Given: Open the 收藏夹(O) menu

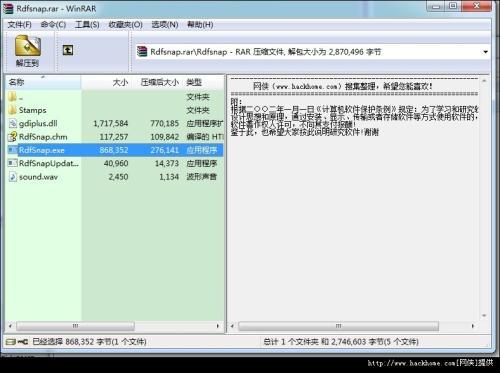Looking at the screenshot, I should (126, 25).
